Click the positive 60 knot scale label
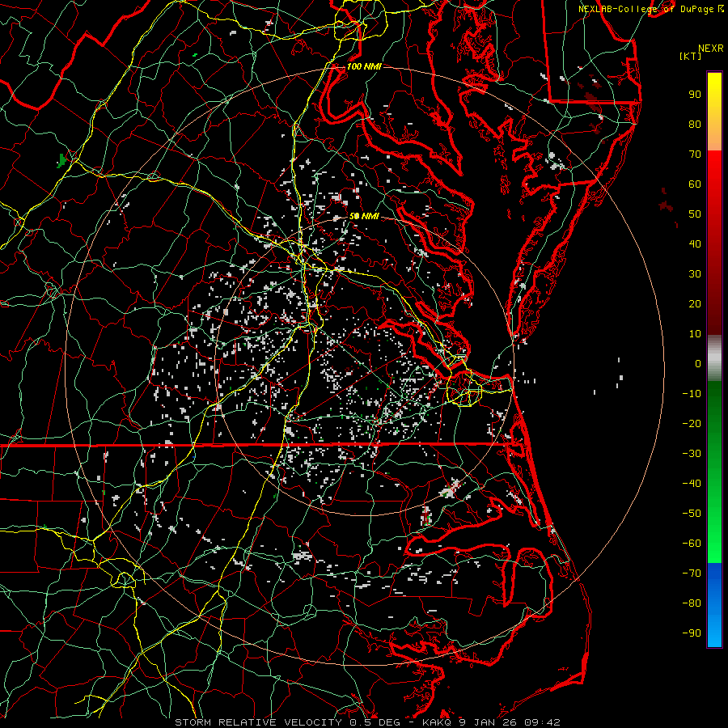This screenshot has height=728, width=728. coord(695,184)
